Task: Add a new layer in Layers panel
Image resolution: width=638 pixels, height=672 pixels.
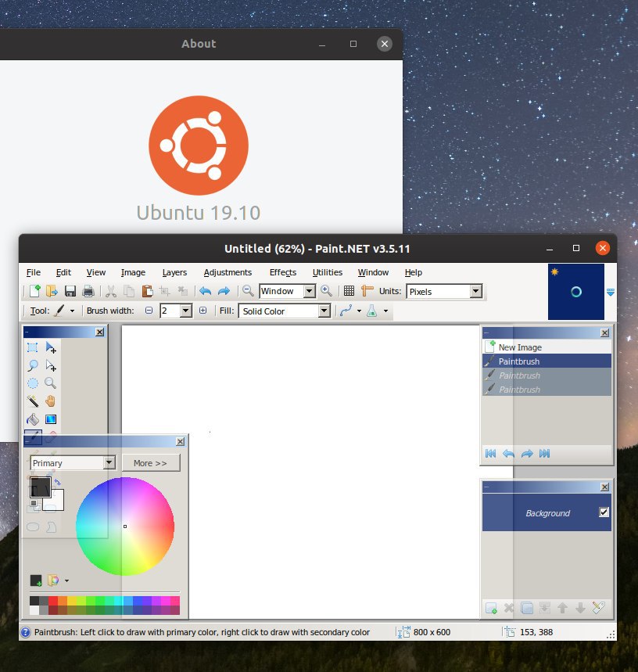Action: [x=491, y=608]
